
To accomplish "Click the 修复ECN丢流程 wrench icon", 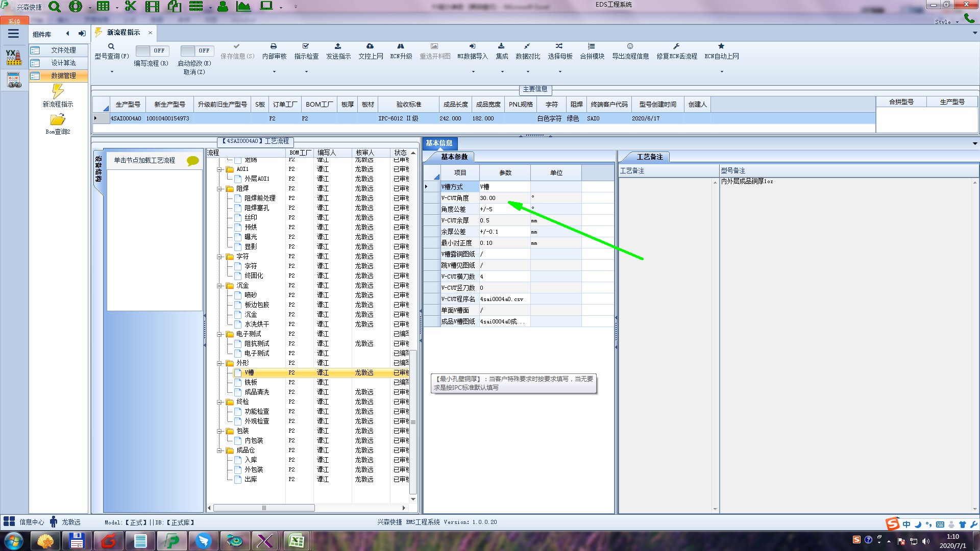I will (676, 46).
